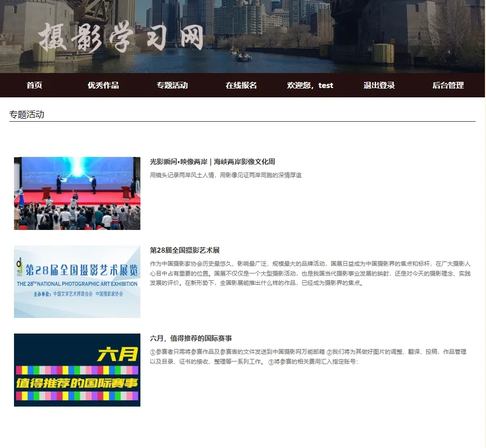Open the 在线报名 online registration page
The image size is (486, 448).
tap(241, 85)
